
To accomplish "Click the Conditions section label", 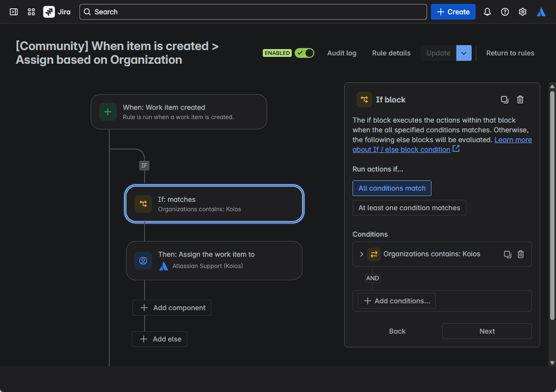I will click(x=370, y=235).
